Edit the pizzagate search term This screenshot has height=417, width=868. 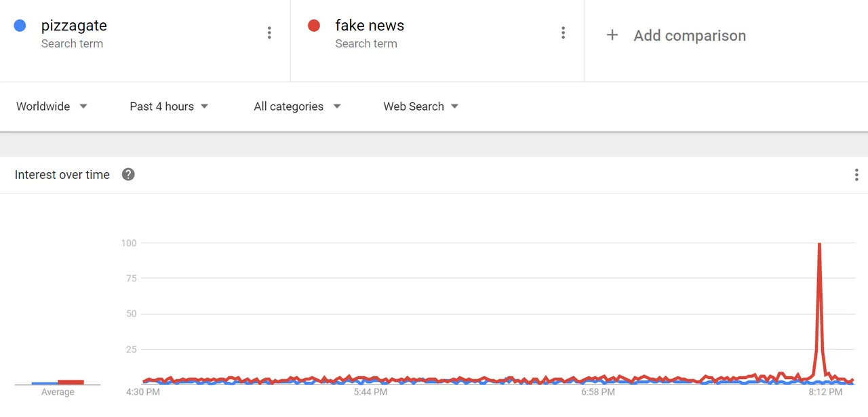tap(74, 26)
